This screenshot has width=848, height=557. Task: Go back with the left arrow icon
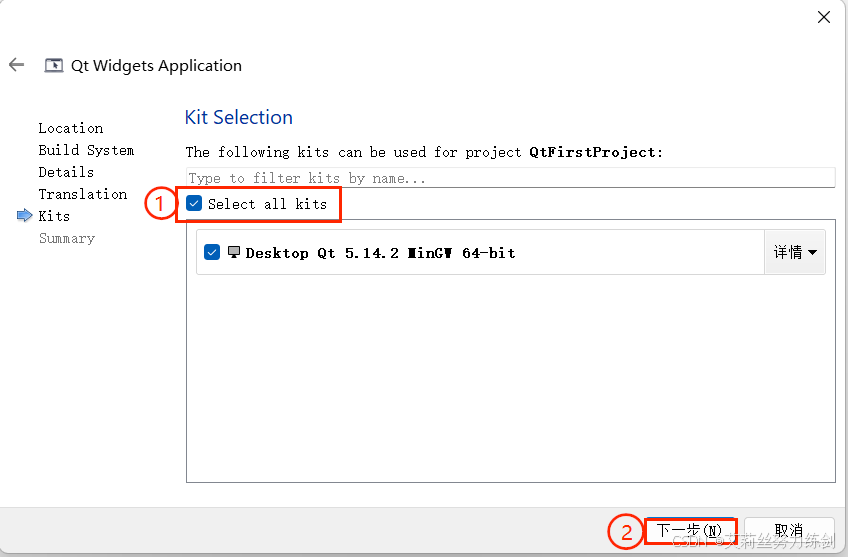point(16,65)
